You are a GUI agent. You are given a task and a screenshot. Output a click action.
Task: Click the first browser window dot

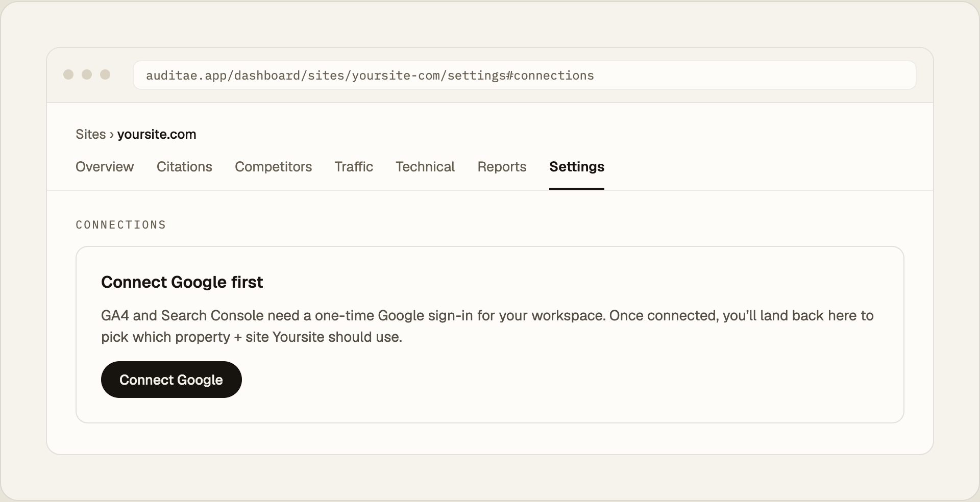68,74
